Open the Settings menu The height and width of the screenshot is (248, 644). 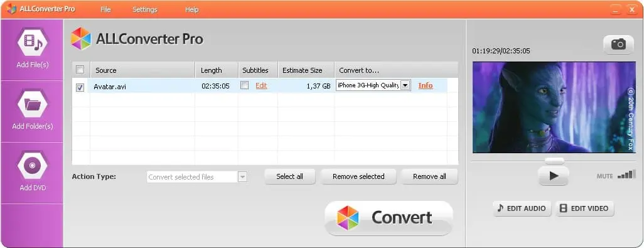click(145, 9)
